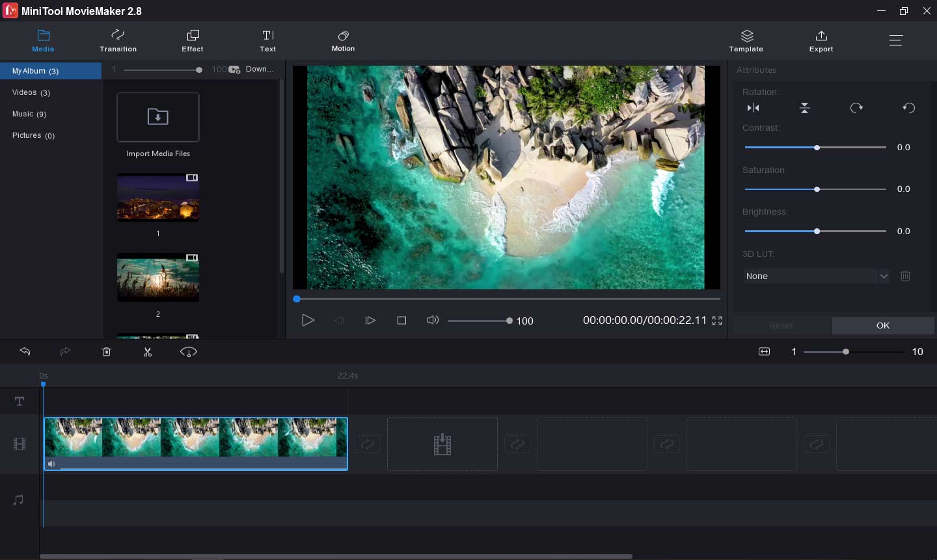This screenshot has width=937, height=560.
Task: Mute the preview playback volume
Action: tap(433, 320)
